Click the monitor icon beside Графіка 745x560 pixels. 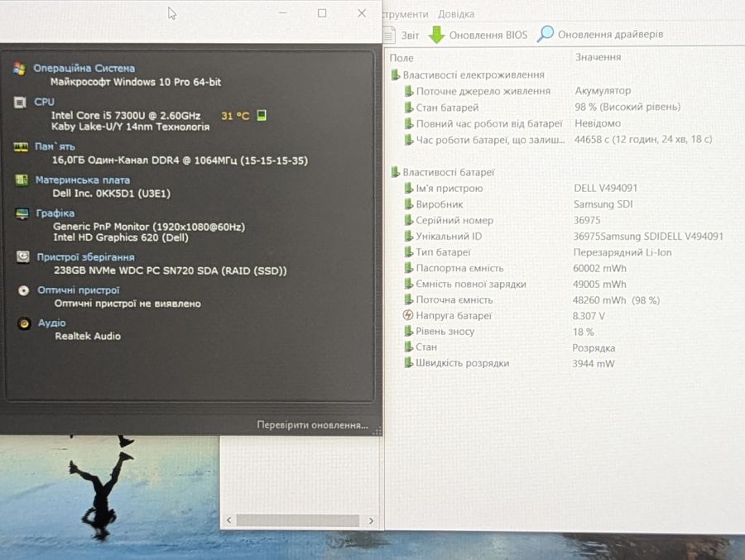click(22, 213)
